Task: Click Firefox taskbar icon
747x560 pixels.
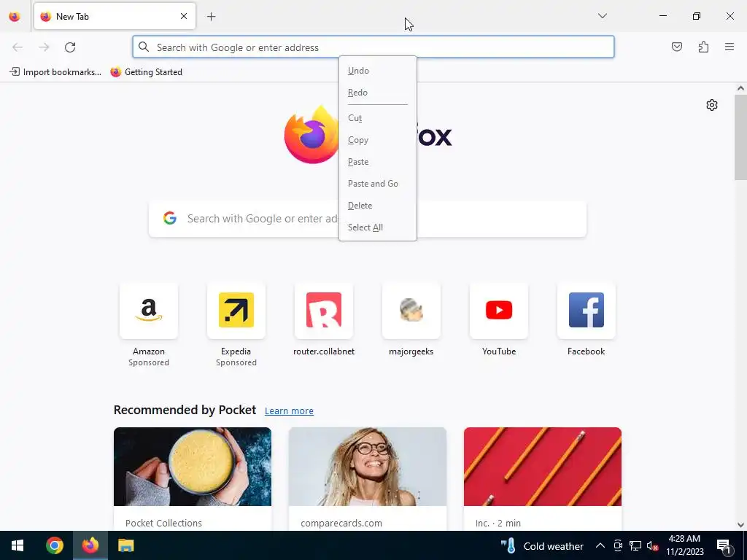Action: click(90, 545)
